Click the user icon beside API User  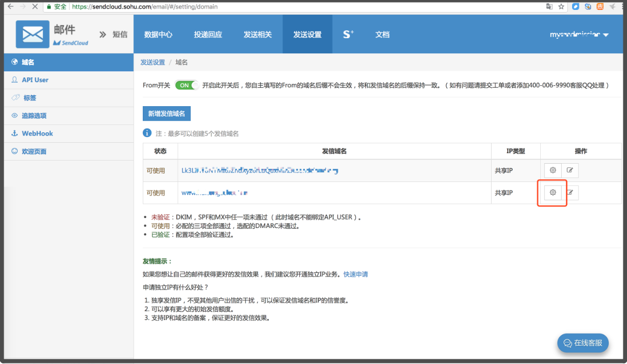(x=15, y=79)
